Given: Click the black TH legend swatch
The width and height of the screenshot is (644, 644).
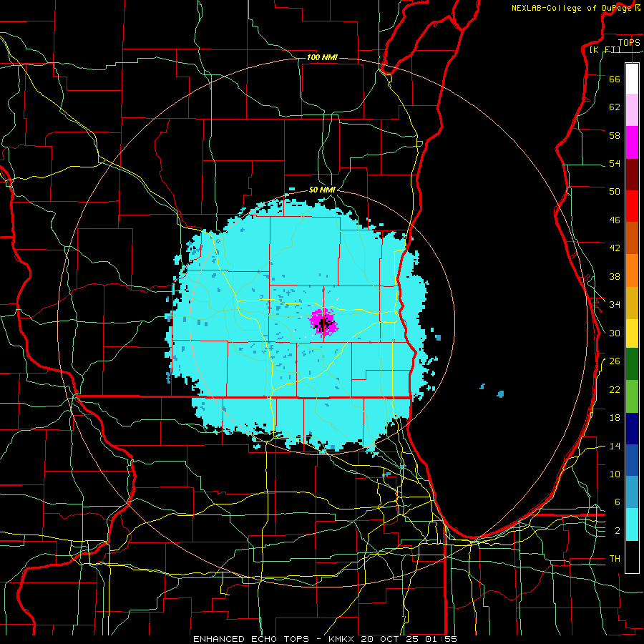Looking at the screenshot, I should pyautogui.click(x=632, y=557).
